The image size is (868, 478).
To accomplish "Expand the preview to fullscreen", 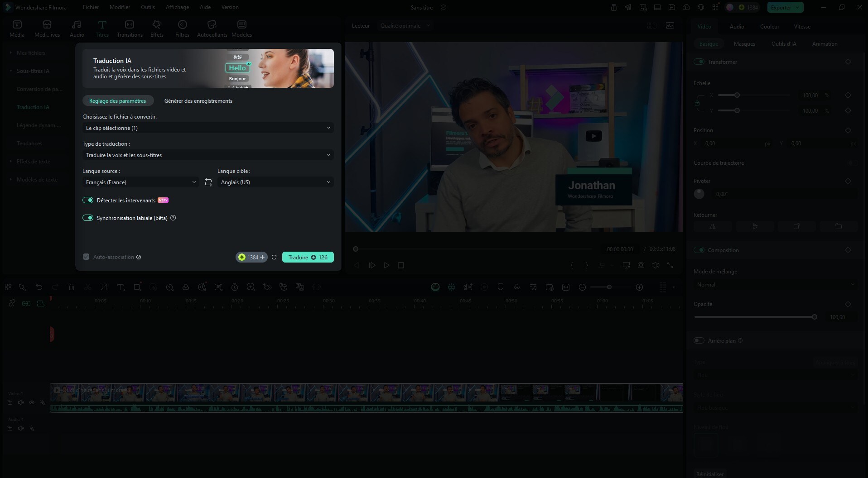I will tap(670, 265).
